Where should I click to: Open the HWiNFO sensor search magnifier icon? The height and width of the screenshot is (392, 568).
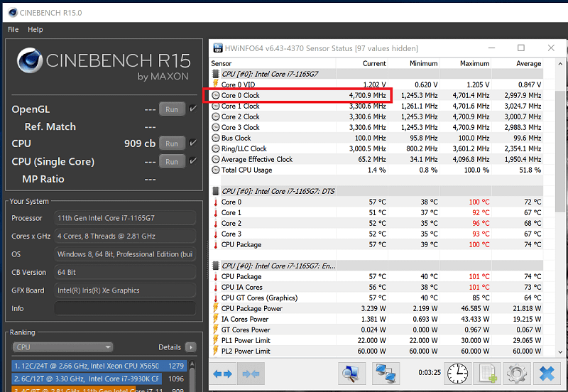[351, 374]
